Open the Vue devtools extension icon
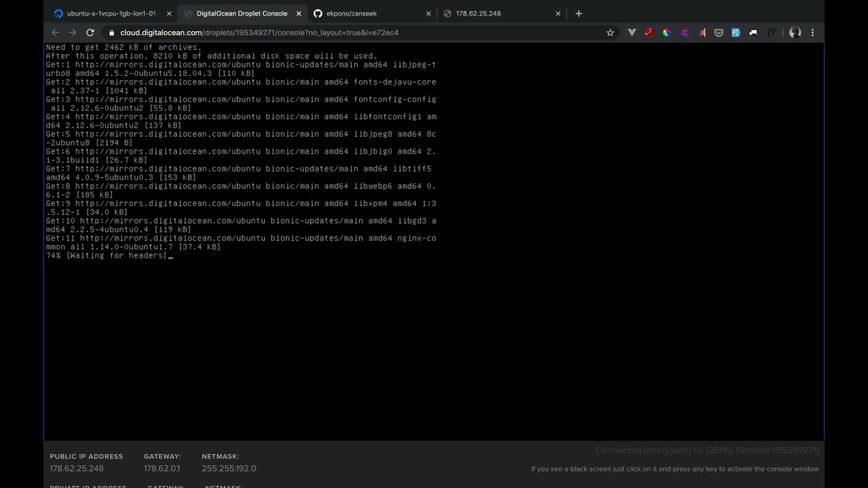The width and height of the screenshot is (868, 488). (x=632, y=33)
